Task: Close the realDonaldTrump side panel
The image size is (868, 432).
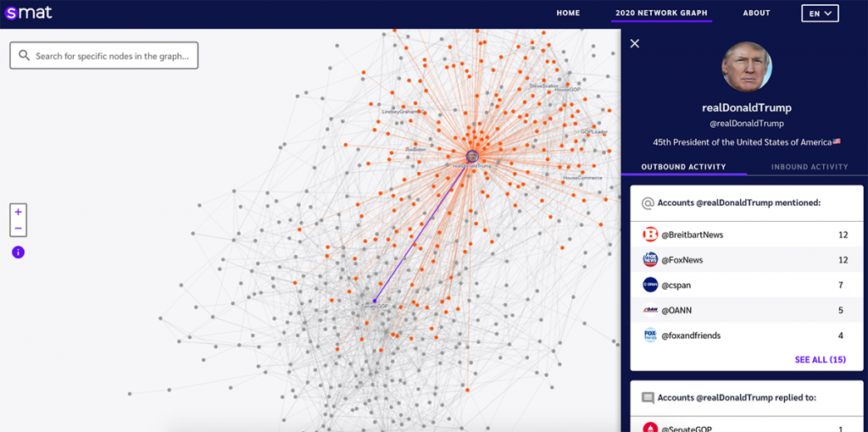Action: (x=635, y=44)
